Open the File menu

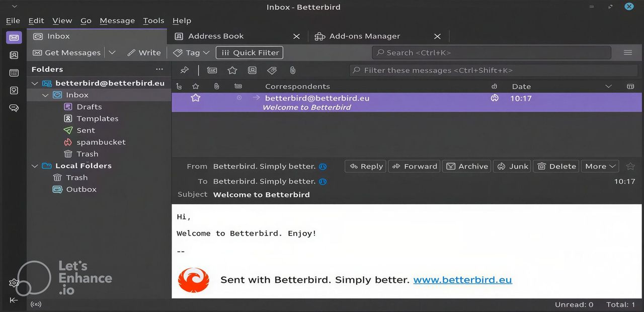[13, 21]
